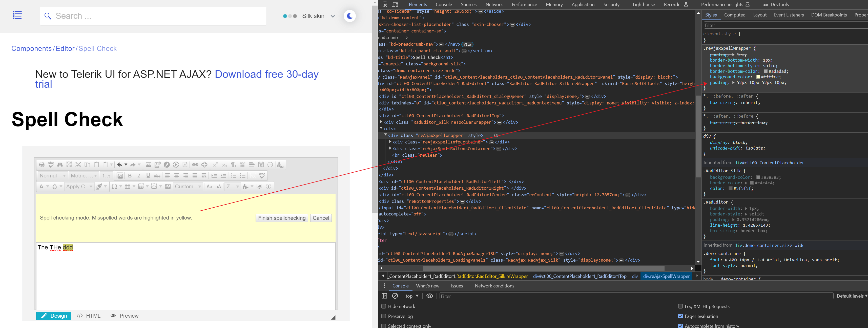The height and width of the screenshot is (328, 868).
Task: Open the Normal paragraph style dropdown
Action: [52, 175]
